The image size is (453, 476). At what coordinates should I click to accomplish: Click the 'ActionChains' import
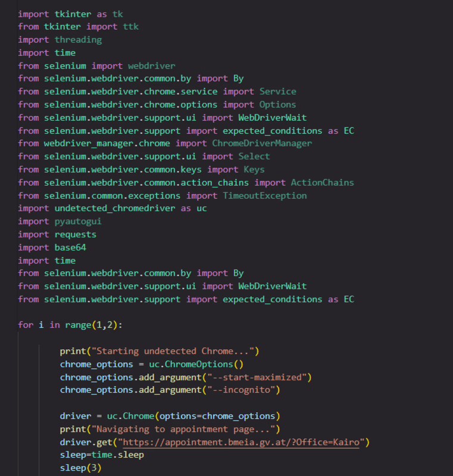click(x=323, y=183)
